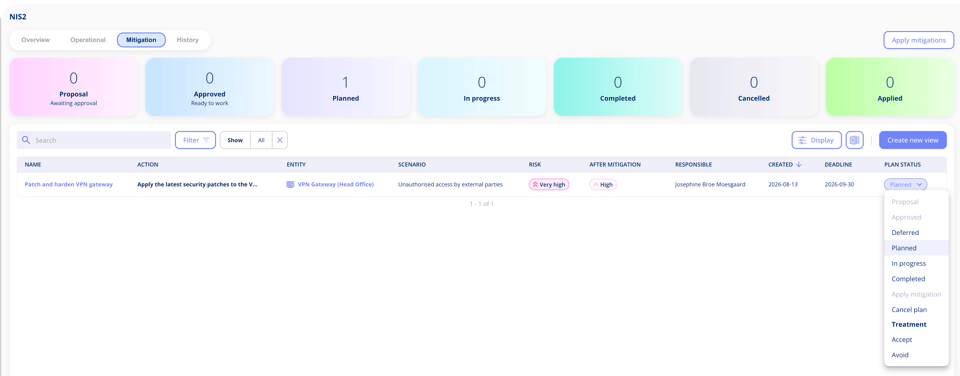Click the Completed summary card

618,87
